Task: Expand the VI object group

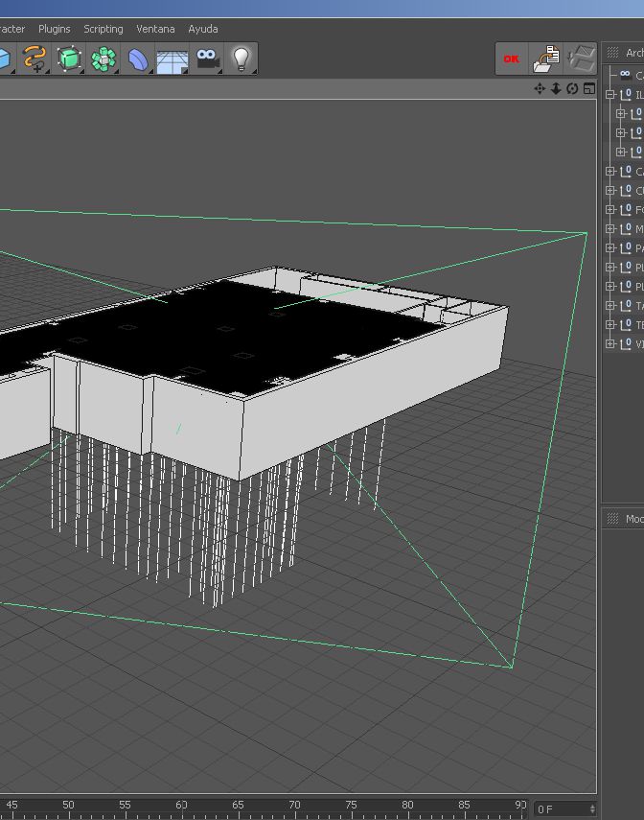Action: pos(609,343)
